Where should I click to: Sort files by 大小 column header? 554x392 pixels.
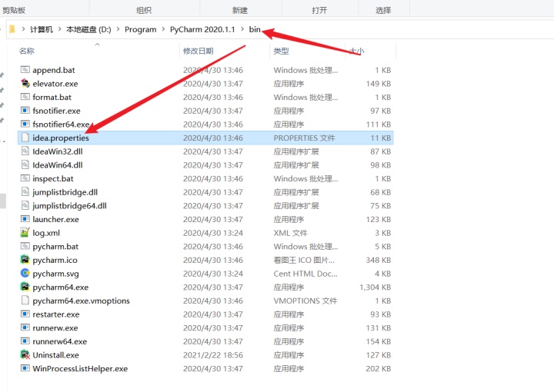(x=356, y=51)
